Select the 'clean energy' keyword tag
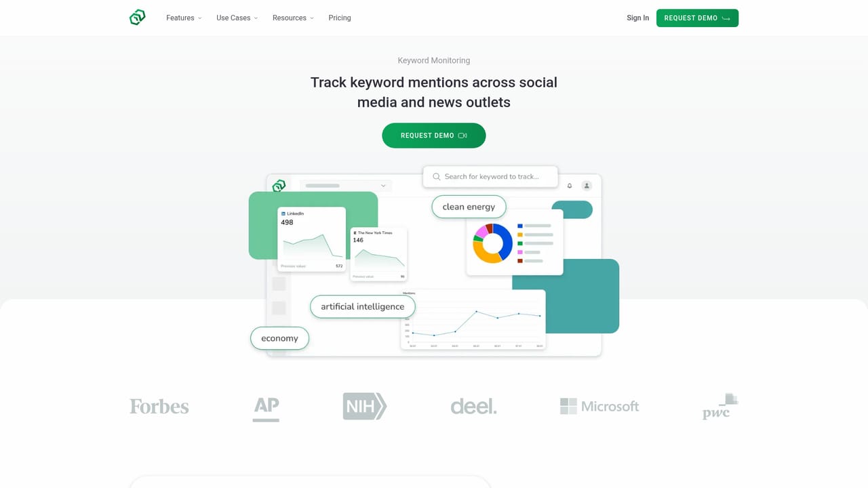The image size is (868, 488). 469,207
